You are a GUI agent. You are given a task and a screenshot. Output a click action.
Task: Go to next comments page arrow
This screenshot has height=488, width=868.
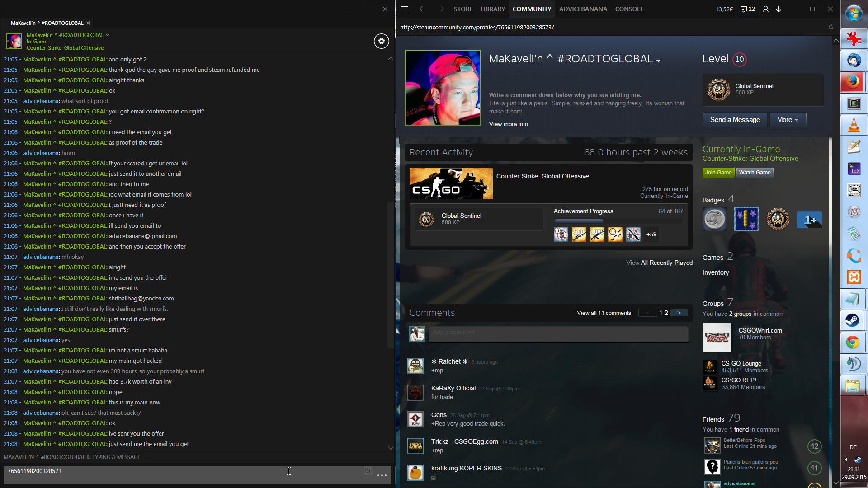click(x=679, y=313)
